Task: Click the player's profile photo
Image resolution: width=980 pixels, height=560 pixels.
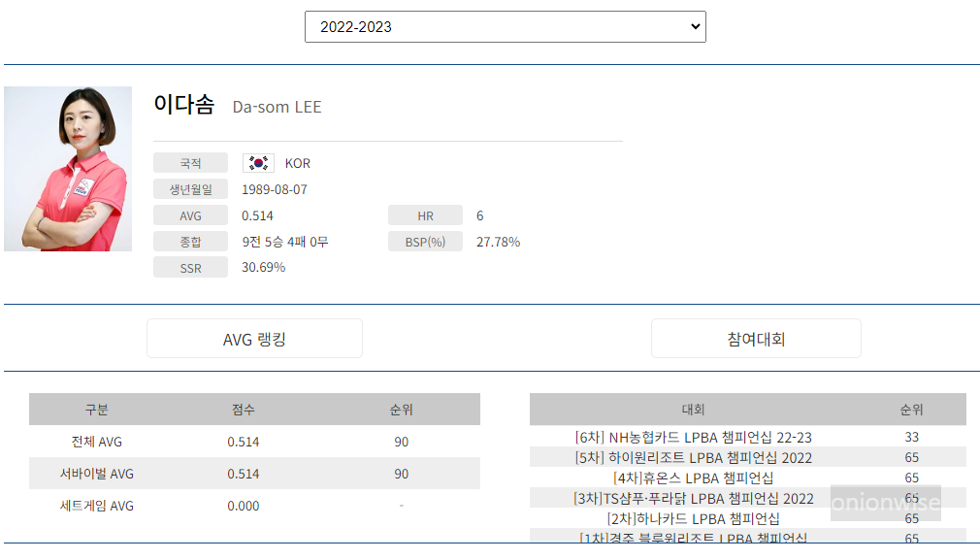Action: [68, 168]
